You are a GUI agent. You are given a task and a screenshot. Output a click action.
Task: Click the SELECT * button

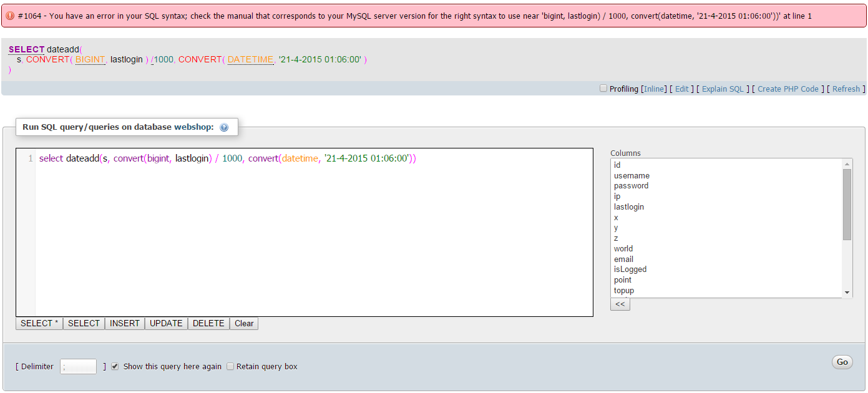[x=39, y=323]
